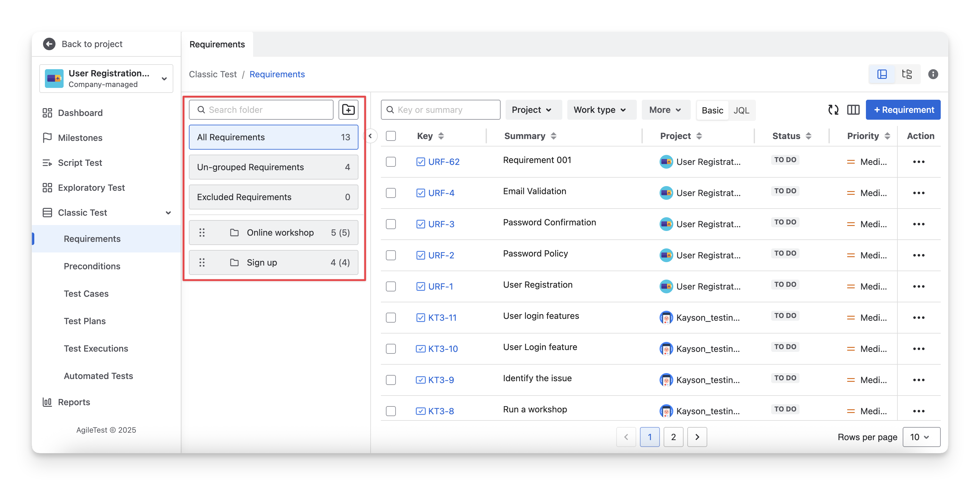Open the action menu for URF-62
The width and height of the screenshot is (980, 485).
(x=918, y=162)
